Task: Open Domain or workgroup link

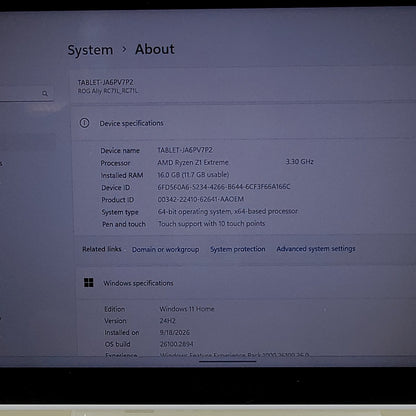Action: (x=165, y=249)
